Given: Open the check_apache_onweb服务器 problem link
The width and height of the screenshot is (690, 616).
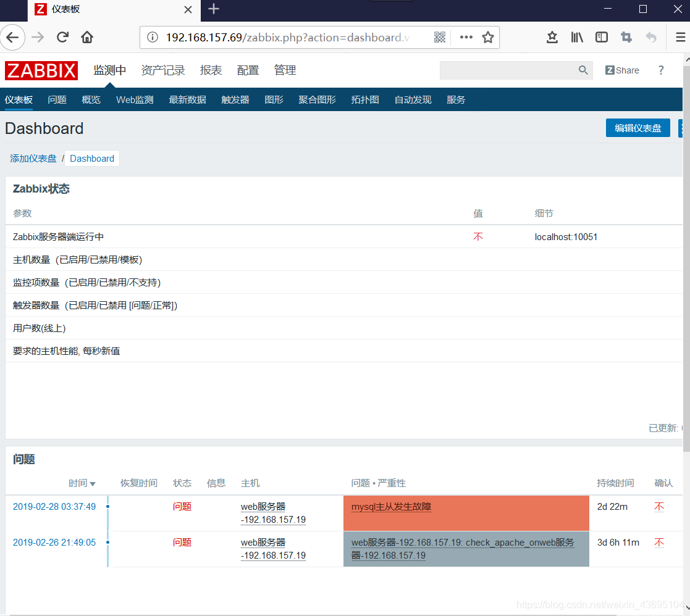Looking at the screenshot, I should 463,549.
